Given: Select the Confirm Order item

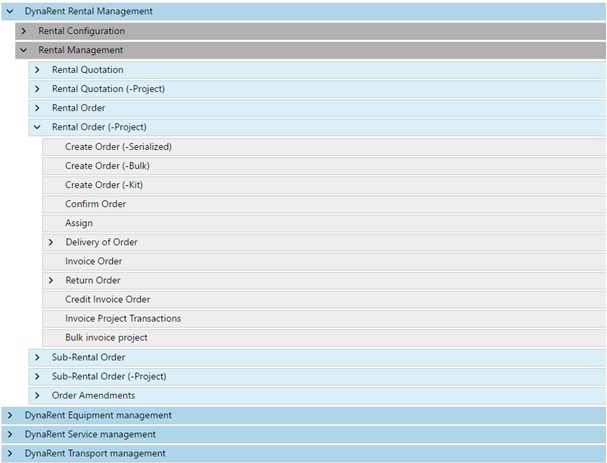Looking at the screenshot, I should click(x=95, y=204).
